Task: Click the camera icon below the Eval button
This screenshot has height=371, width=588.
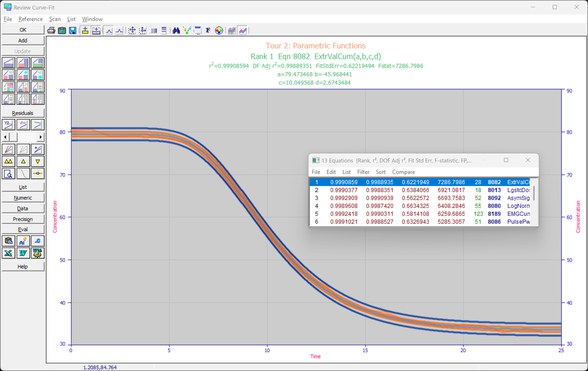Action: [8, 241]
